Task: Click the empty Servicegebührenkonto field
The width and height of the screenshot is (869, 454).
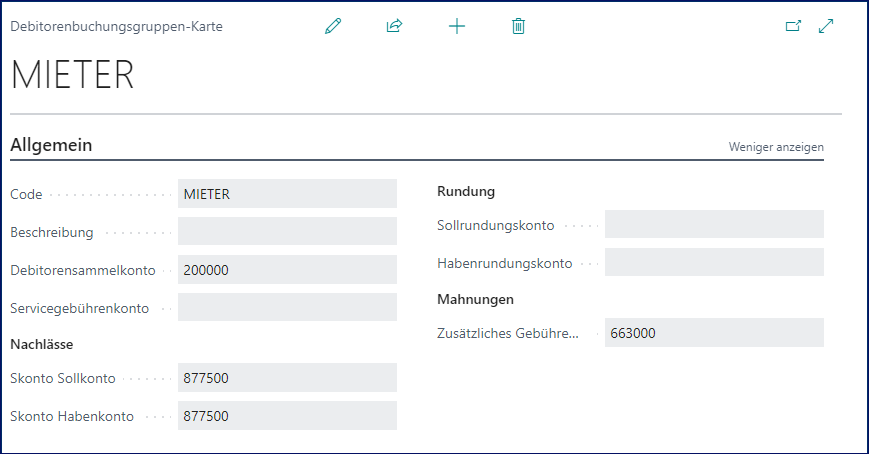Action: (x=287, y=308)
